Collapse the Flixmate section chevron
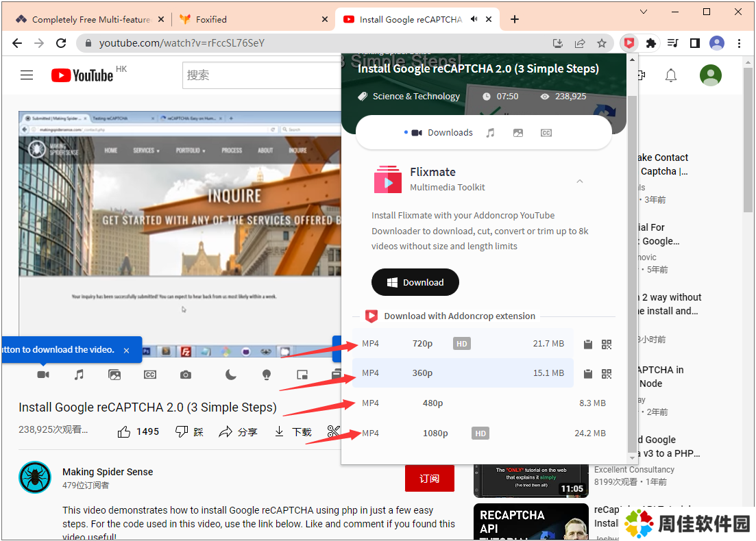This screenshot has height=541, width=756. tap(580, 181)
